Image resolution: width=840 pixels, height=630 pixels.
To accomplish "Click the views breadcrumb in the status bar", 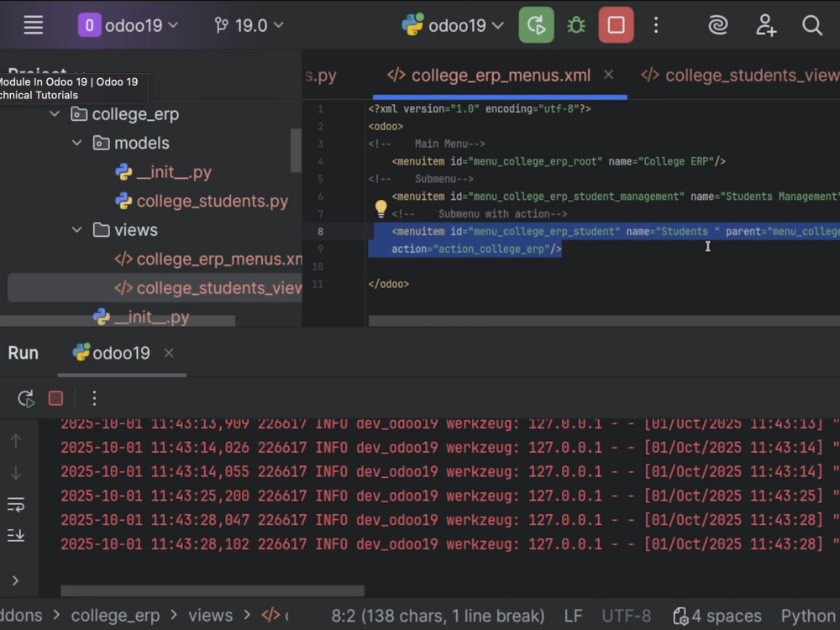I will (x=210, y=616).
